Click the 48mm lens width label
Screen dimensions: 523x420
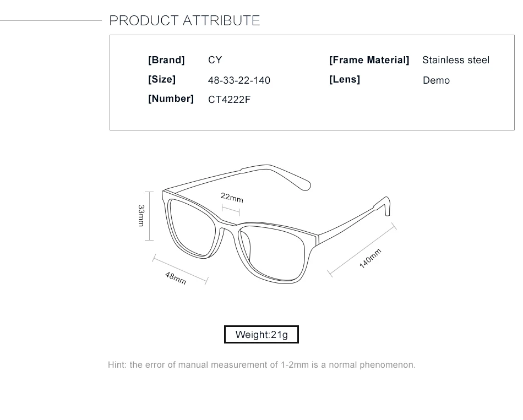tap(176, 278)
